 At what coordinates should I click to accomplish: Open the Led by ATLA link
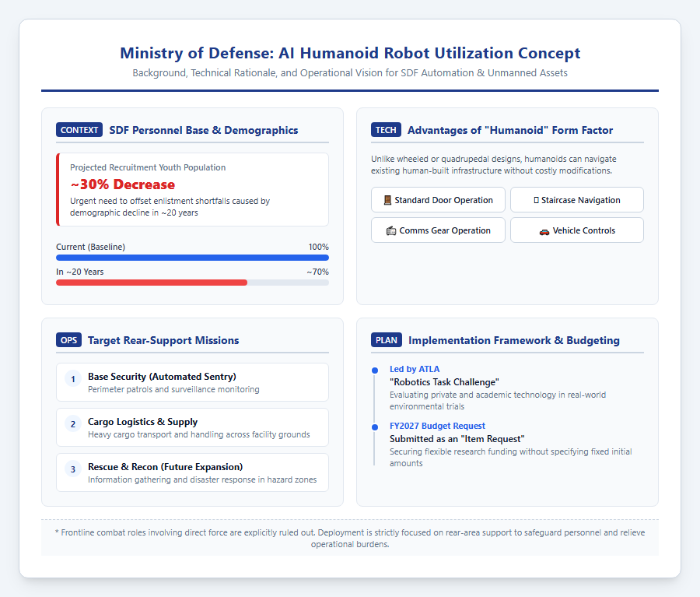415,369
